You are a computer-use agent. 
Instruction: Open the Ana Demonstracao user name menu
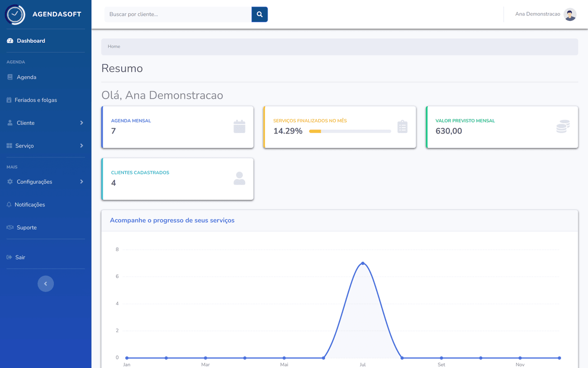[x=537, y=14]
